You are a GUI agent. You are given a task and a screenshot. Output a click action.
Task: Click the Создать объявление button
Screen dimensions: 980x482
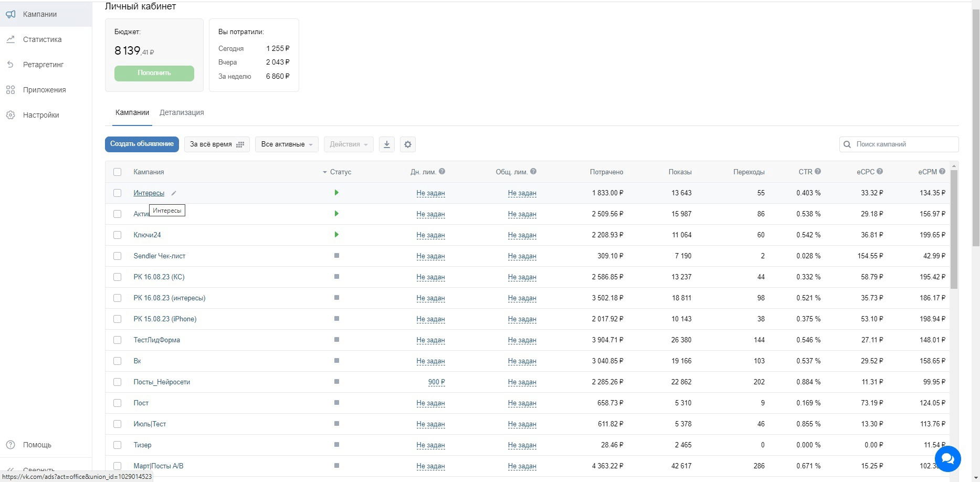click(x=142, y=144)
